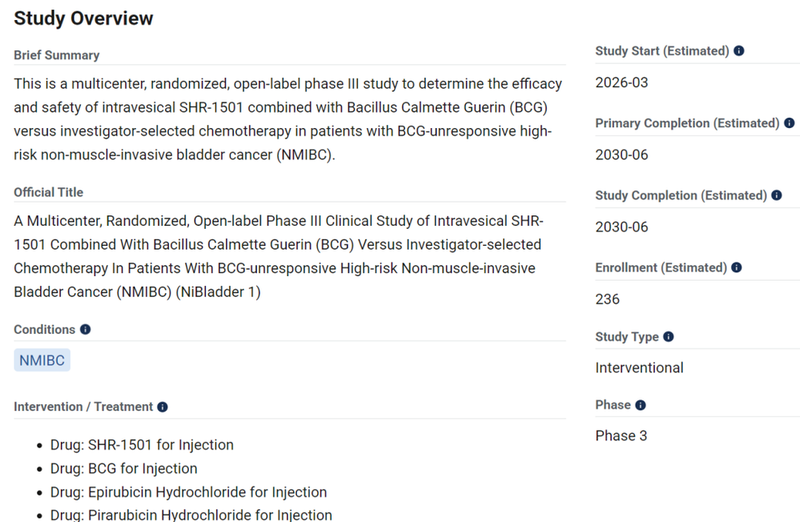Show info for Enrollment (Estimated)
The width and height of the screenshot is (800, 522).
tap(737, 268)
